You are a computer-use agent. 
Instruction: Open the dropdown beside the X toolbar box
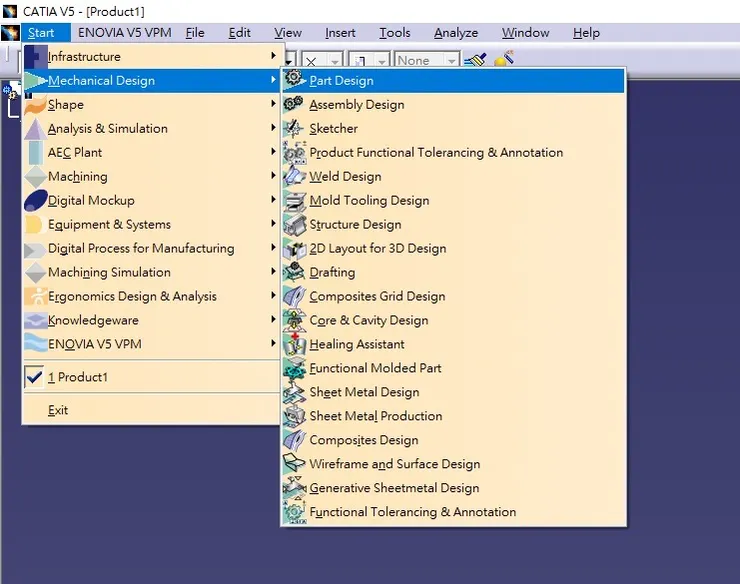click(x=335, y=61)
